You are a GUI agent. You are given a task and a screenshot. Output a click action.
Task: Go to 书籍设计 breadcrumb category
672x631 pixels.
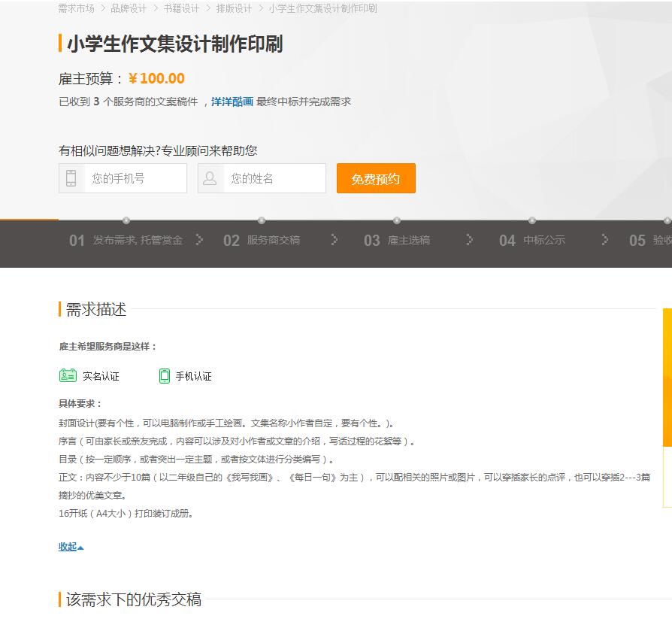(181, 8)
